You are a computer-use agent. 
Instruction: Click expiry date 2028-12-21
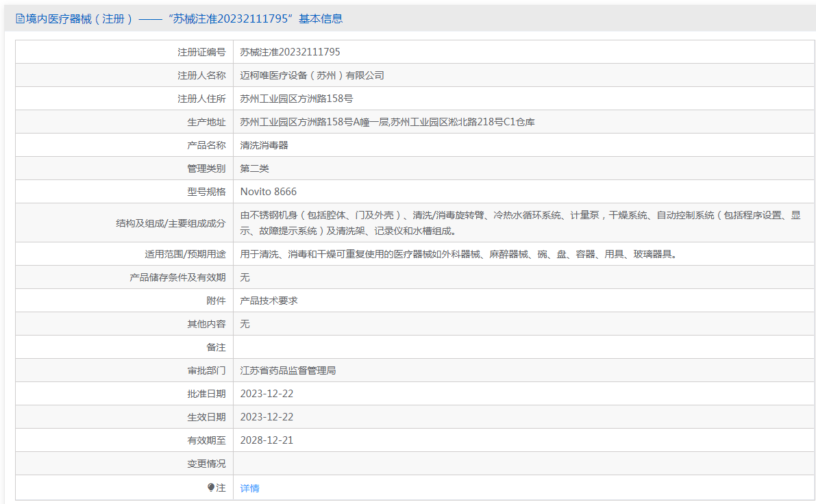(x=267, y=440)
